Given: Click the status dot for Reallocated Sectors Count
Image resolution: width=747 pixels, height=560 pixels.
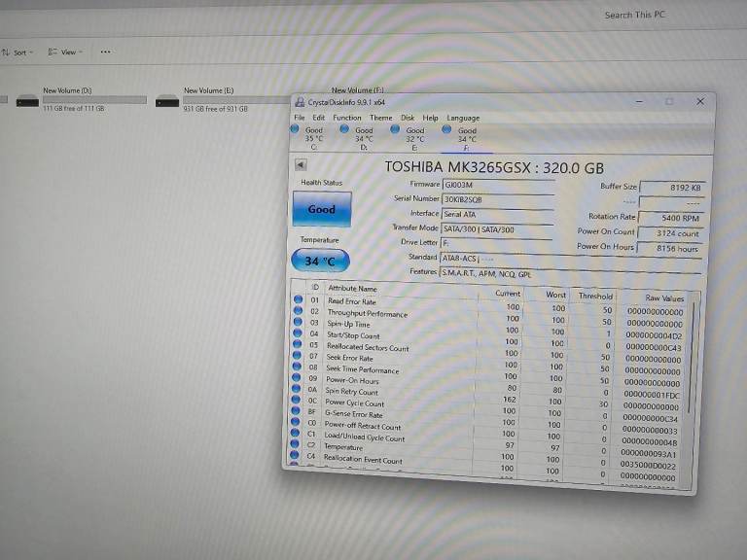Looking at the screenshot, I should pos(298,344).
